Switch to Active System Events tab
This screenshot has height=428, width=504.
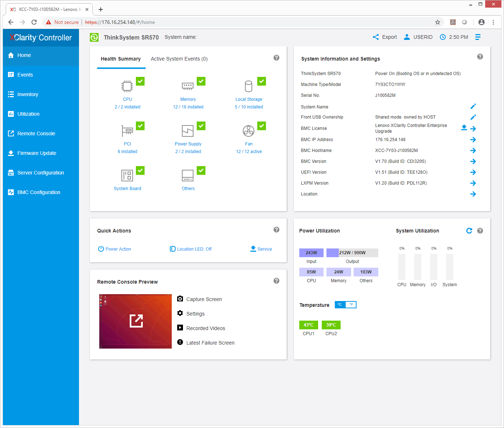click(x=179, y=59)
